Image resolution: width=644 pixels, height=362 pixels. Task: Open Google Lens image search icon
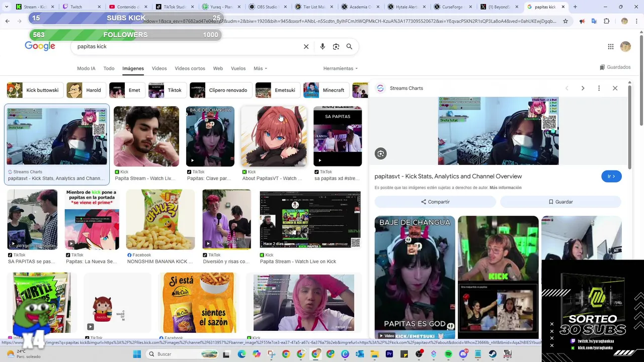[336, 46]
